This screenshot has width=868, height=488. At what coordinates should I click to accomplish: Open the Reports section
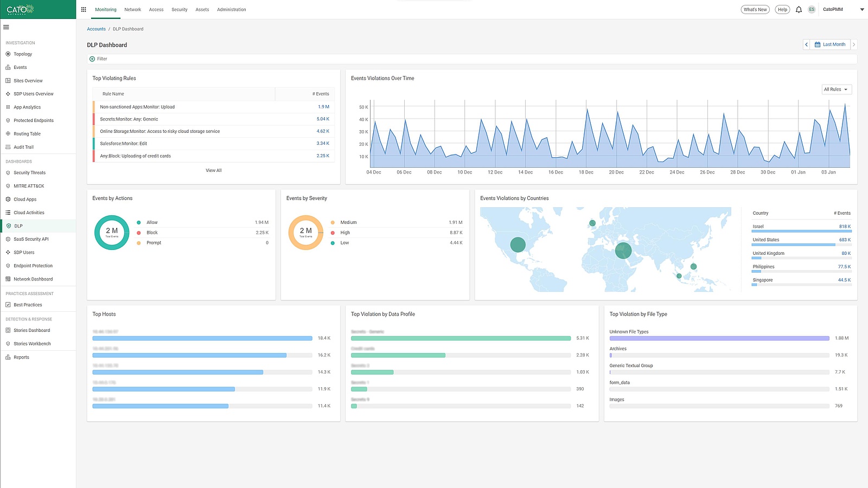tap(21, 357)
